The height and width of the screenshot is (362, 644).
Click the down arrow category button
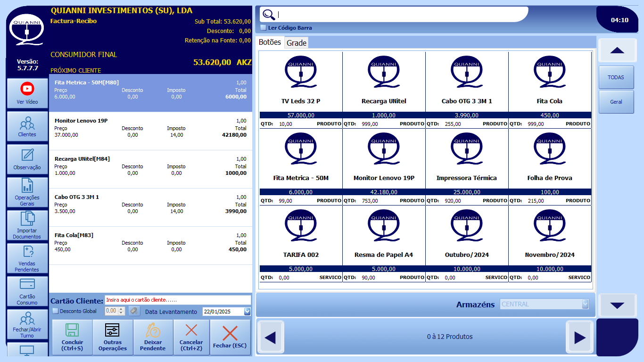[617, 305]
